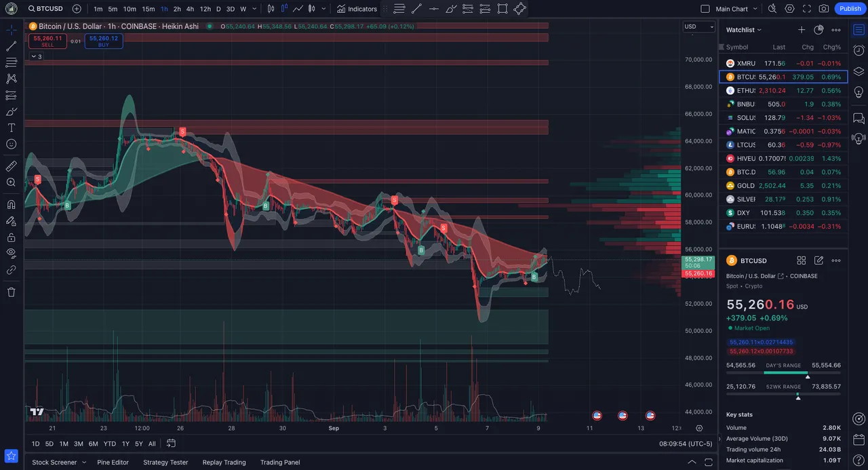
Task: Click the SELL price button
Action: click(x=47, y=41)
